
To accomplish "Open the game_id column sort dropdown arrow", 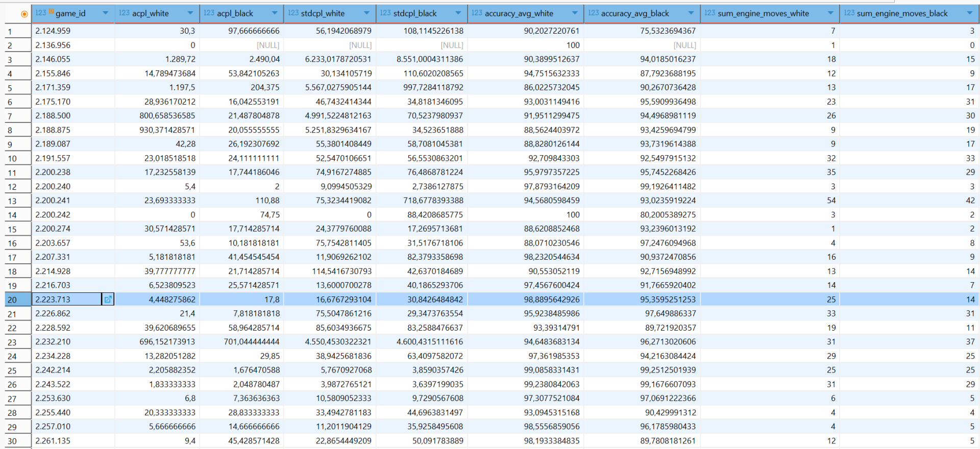I will point(106,13).
